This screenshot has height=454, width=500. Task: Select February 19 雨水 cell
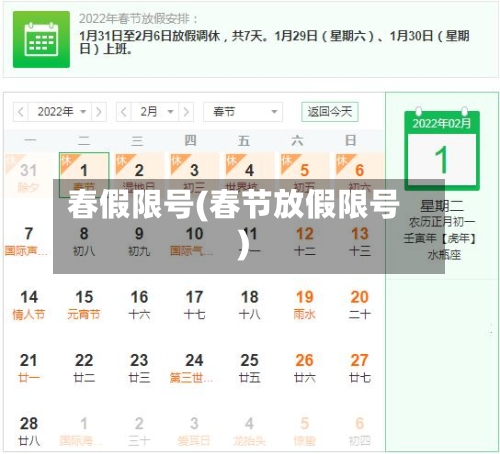point(304,305)
